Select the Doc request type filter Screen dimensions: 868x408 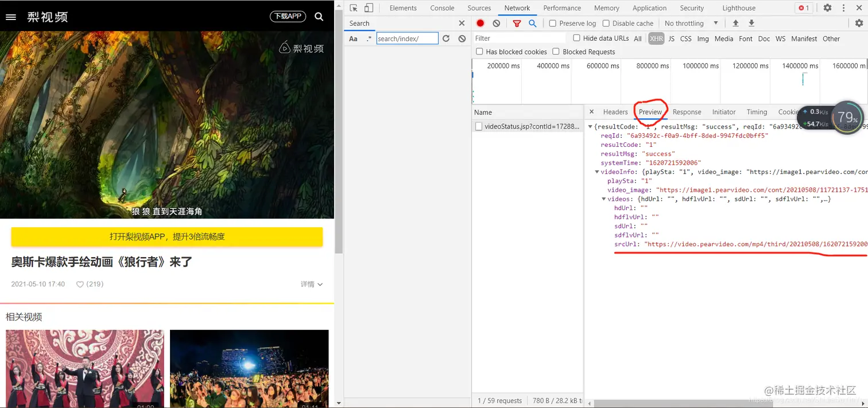[x=764, y=38]
